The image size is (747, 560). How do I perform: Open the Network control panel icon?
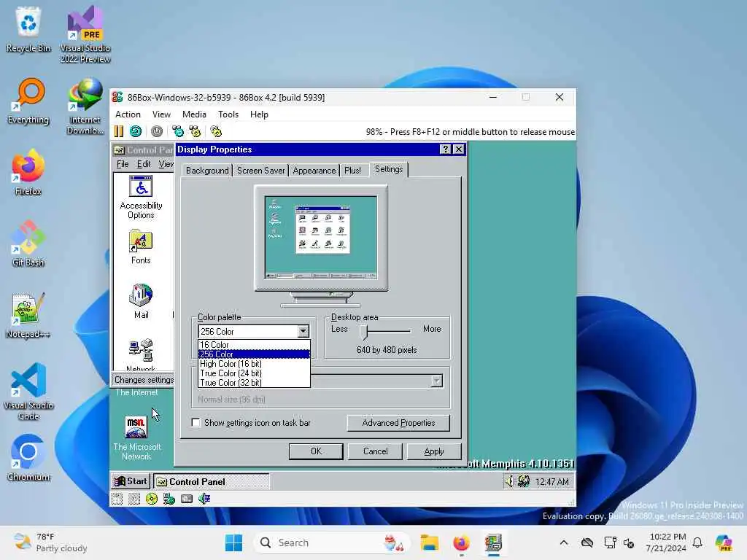141,354
